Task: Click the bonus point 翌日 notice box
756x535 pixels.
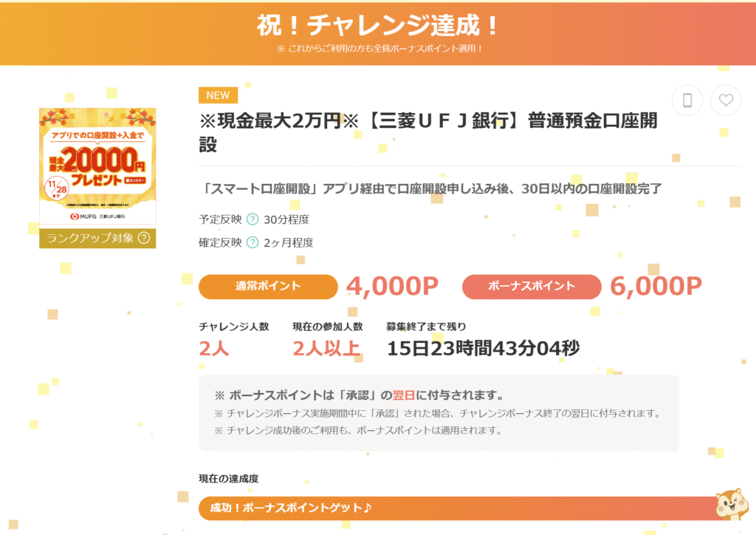Action: [x=439, y=412]
